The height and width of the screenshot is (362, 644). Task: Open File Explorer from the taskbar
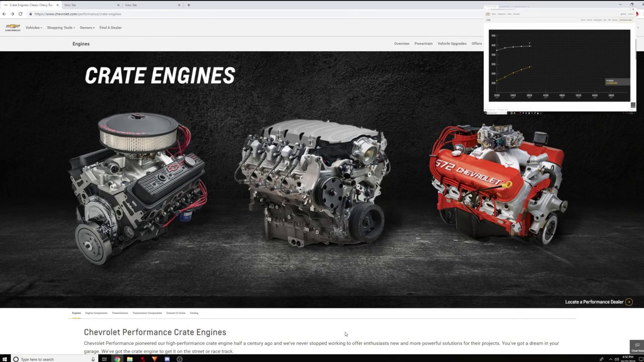pyautogui.click(x=129, y=359)
